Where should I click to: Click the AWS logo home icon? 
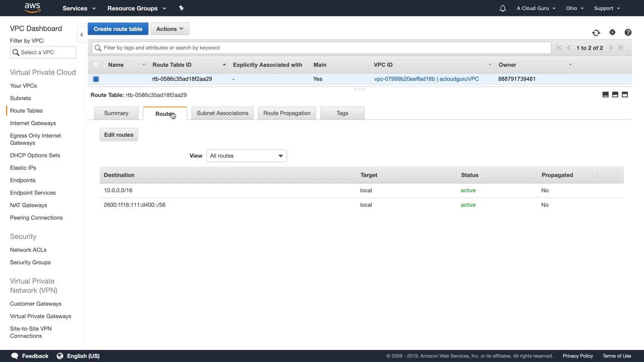tap(32, 8)
